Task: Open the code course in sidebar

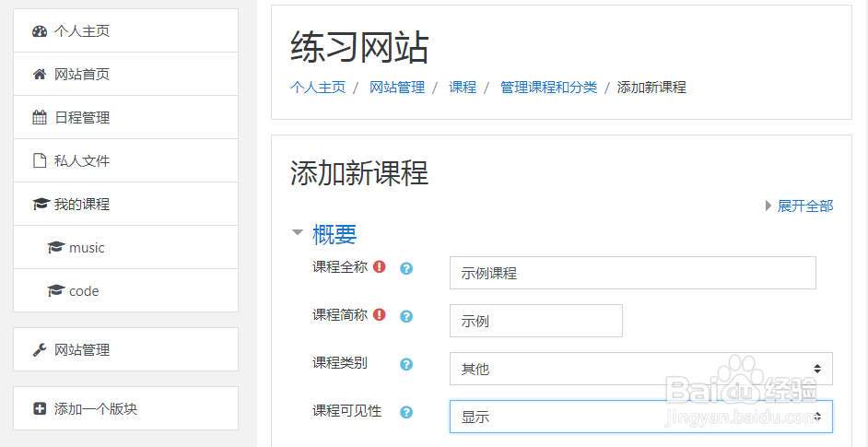Action: point(84,291)
